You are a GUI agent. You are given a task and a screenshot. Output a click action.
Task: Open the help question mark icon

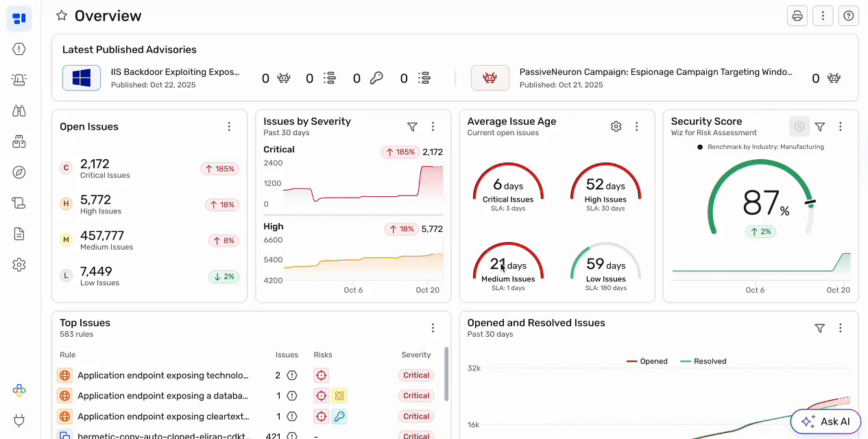click(848, 16)
